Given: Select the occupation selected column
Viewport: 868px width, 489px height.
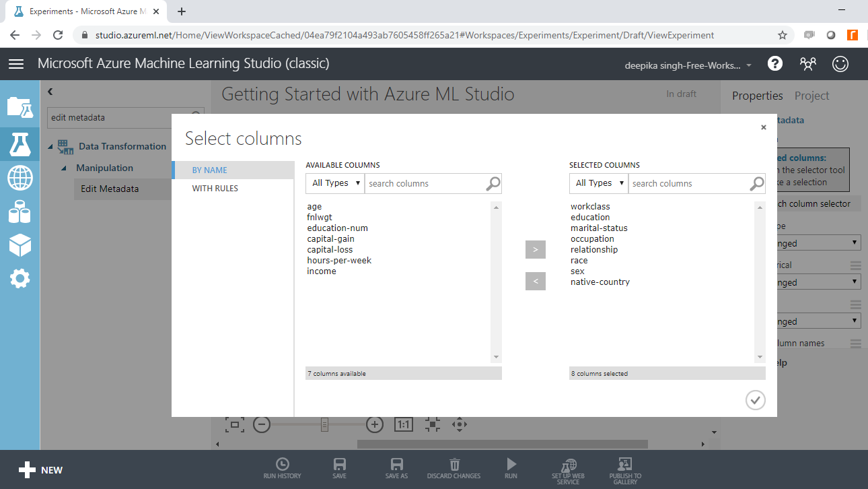Looking at the screenshot, I should click(592, 239).
